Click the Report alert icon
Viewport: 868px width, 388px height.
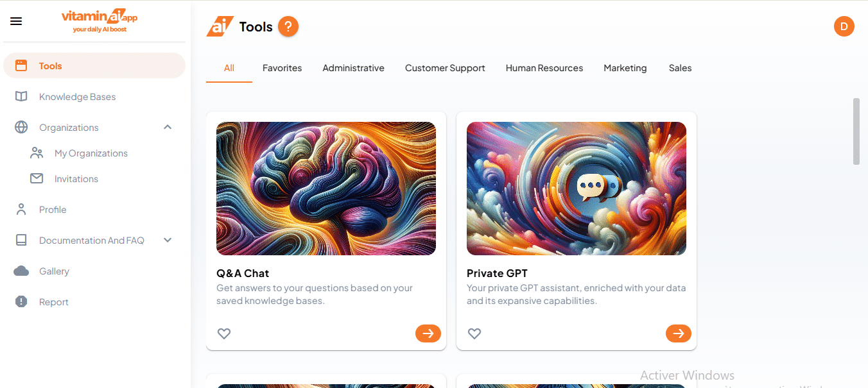[x=21, y=302]
